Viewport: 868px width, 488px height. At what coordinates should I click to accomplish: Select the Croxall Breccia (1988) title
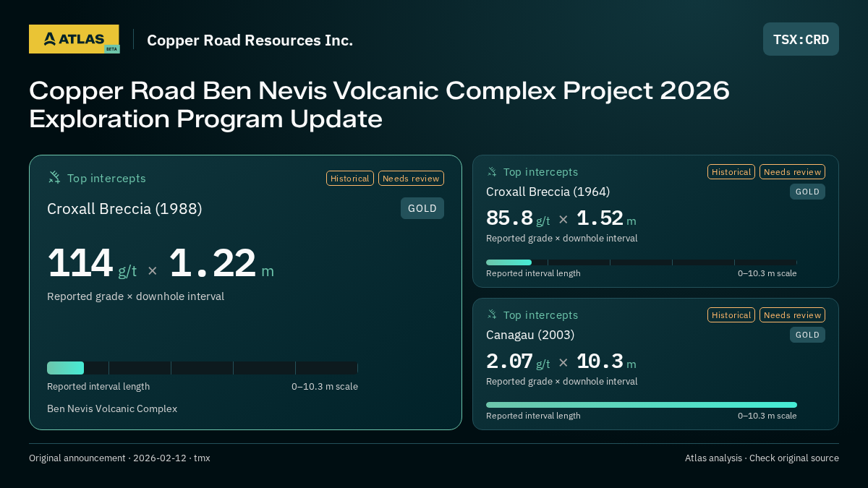tap(124, 209)
